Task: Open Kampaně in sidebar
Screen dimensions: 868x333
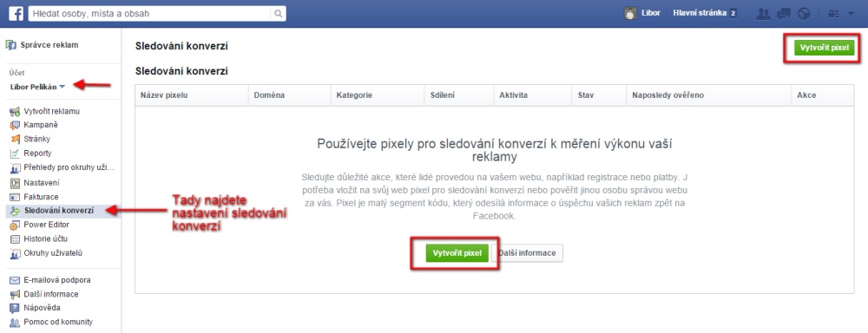Action: point(41,125)
